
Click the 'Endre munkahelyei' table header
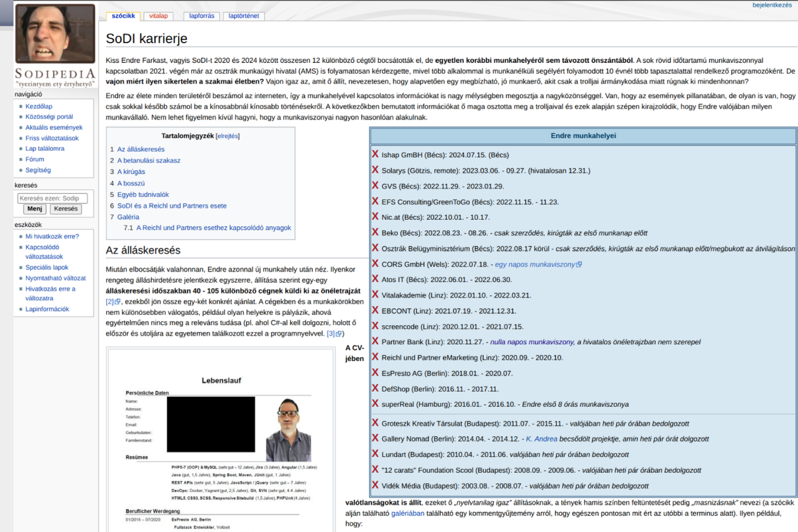coord(583,136)
